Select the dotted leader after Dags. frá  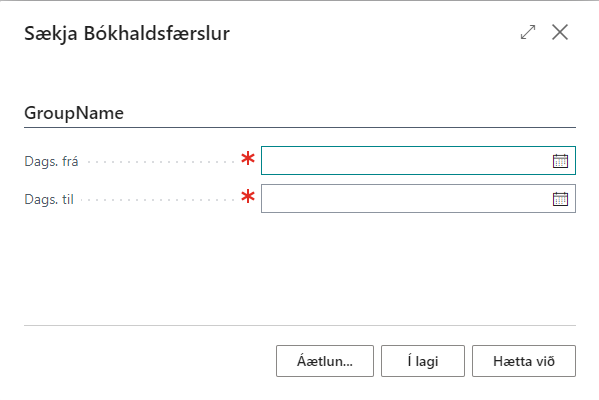click(161, 162)
